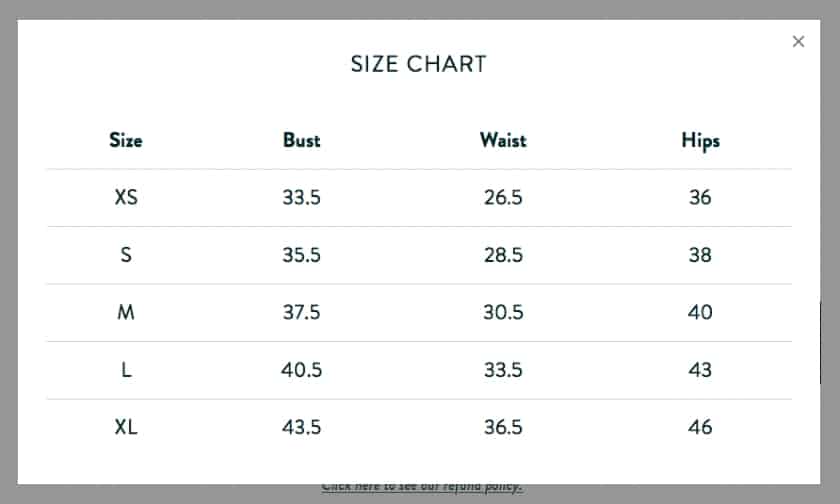Select the Size column header
The width and height of the screenshot is (840, 504).
[x=126, y=140]
